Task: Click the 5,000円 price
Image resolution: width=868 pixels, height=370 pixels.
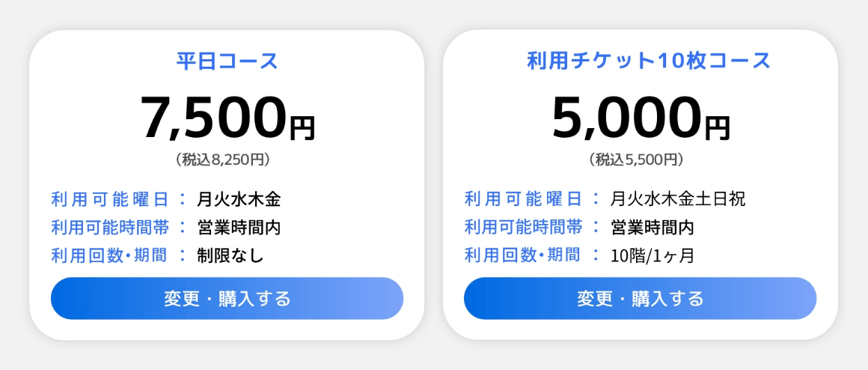Action: 640,120
